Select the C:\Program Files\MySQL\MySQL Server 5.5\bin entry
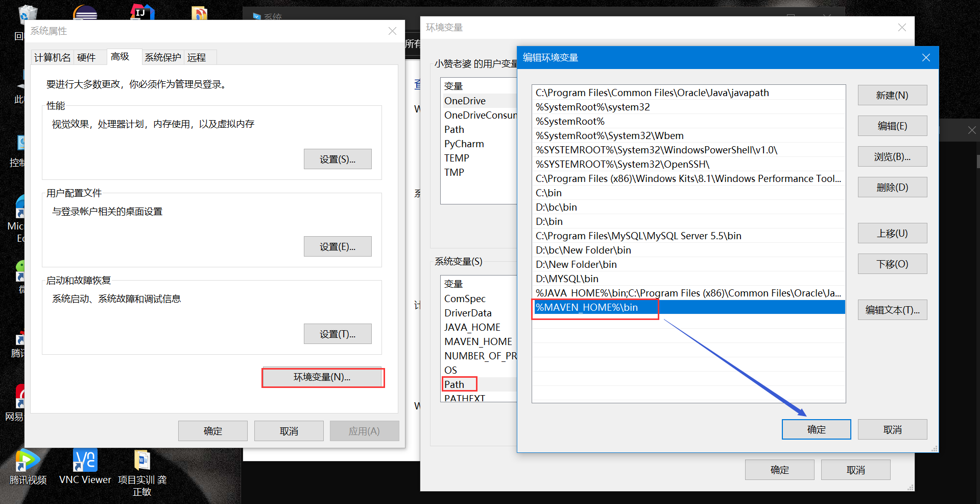 pos(688,236)
